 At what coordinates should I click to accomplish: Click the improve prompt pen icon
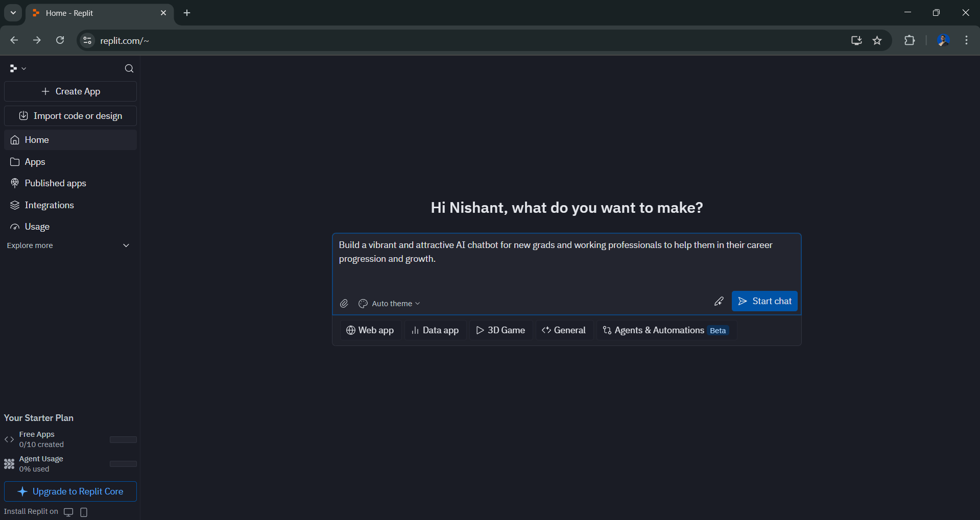(x=719, y=301)
